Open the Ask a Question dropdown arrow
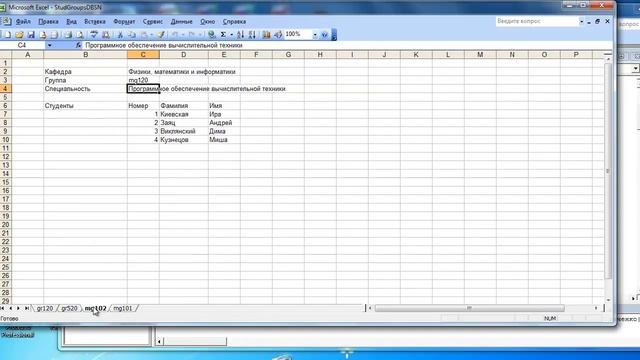This screenshot has width=640, height=360. pyautogui.click(x=581, y=22)
